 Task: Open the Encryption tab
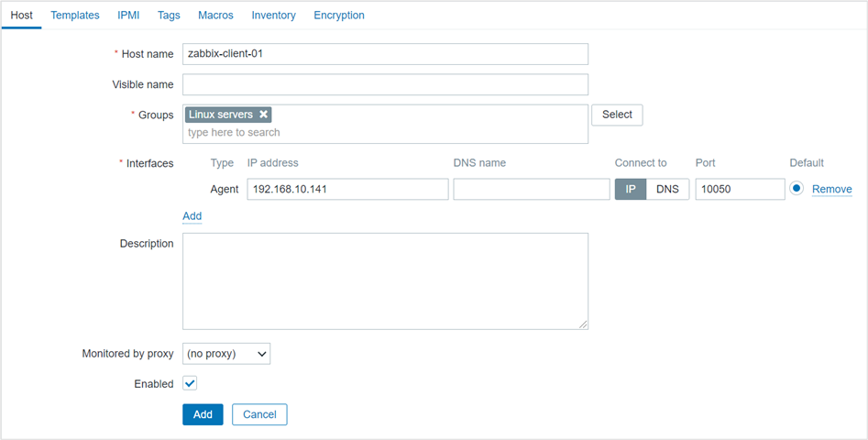339,16
